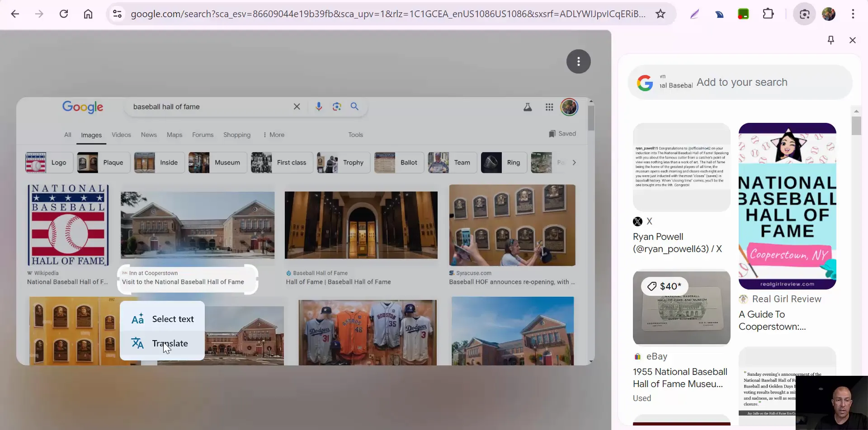Bookmark this page with the star icon
Image resolution: width=868 pixels, height=430 pixels.
click(x=660, y=14)
